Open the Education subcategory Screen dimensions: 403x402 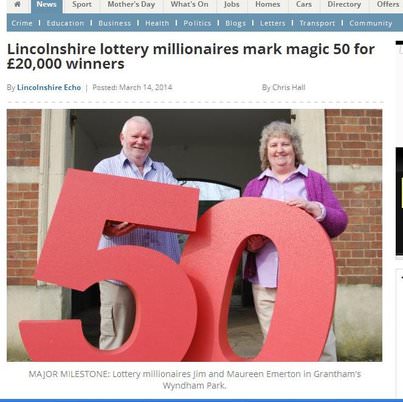65,23
